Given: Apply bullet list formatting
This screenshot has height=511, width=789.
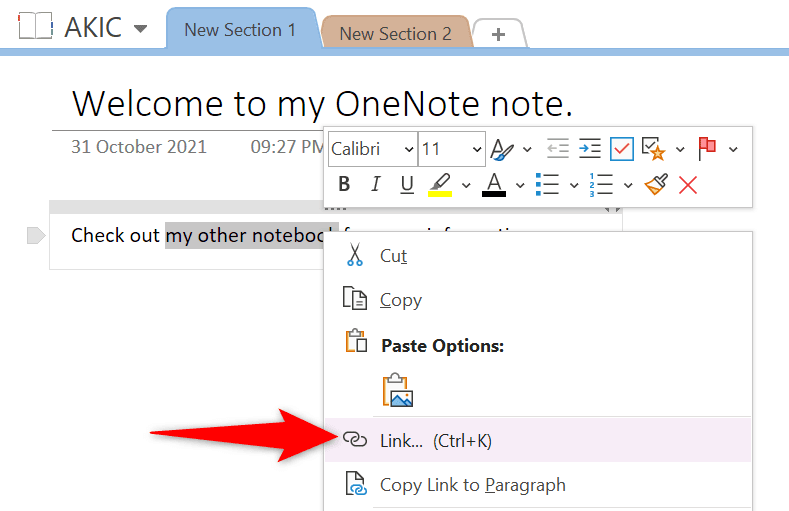Looking at the screenshot, I should (546, 184).
